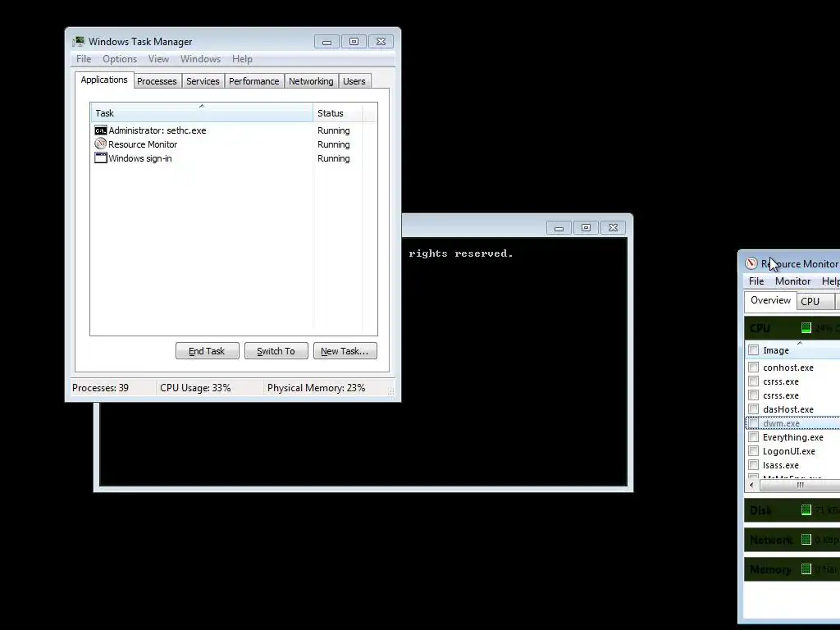Sort by the Status column header
The image size is (840, 630).
pyautogui.click(x=338, y=113)
